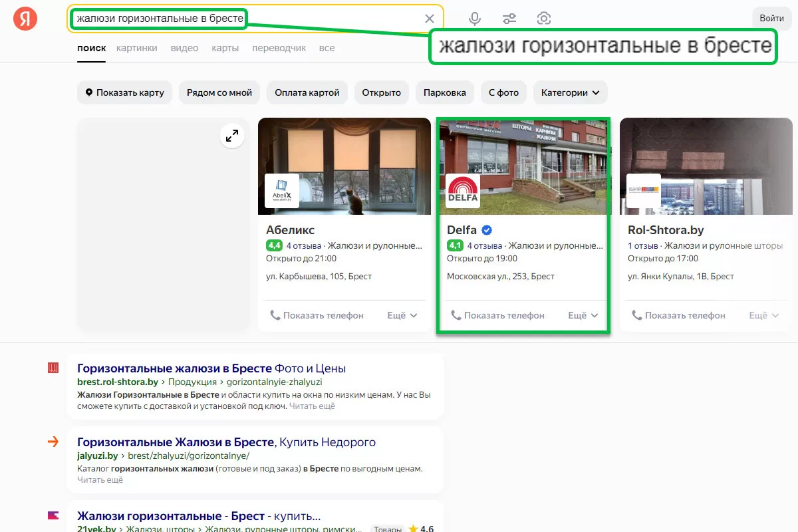The width and height of the screenshot is (798, 532).
Task: Click the Delfa logo thumbnail
Action: click(463, 192)
